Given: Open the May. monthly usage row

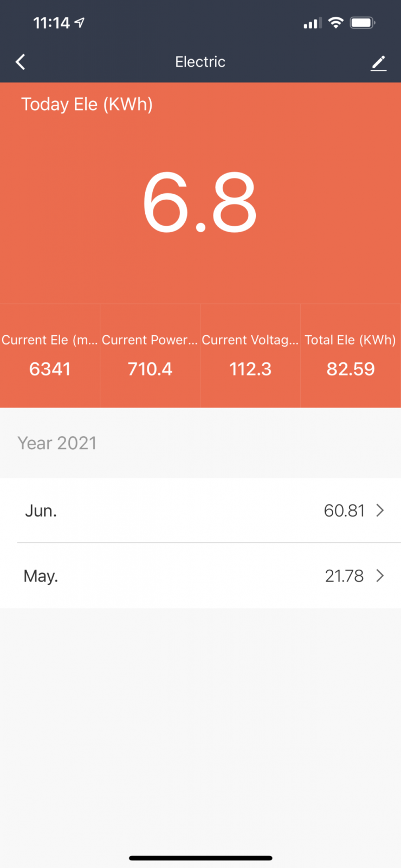Looking at the screenshot, I should 200,576.
